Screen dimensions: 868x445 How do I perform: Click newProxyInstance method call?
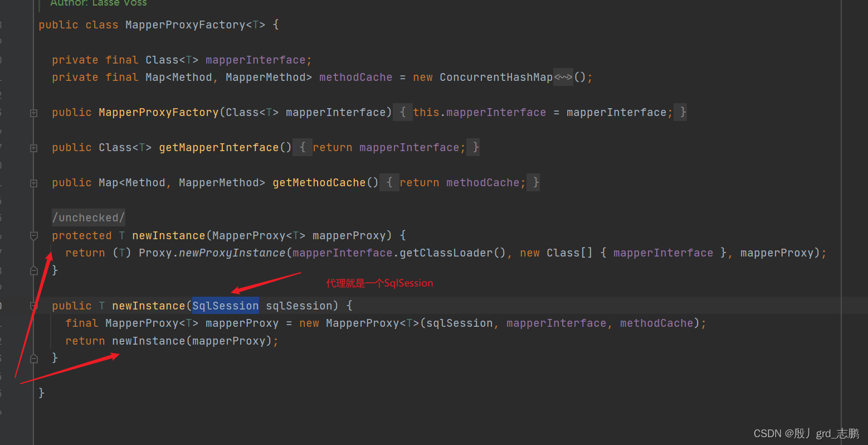coord(232,253)
